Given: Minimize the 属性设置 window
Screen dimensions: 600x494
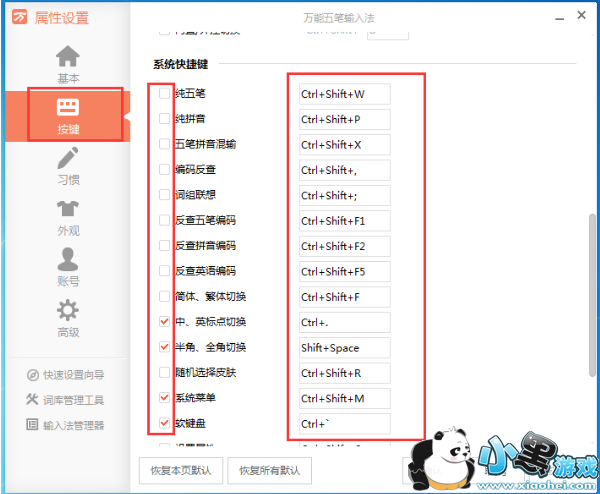Looking at the screenshot, I should point(559,18).
